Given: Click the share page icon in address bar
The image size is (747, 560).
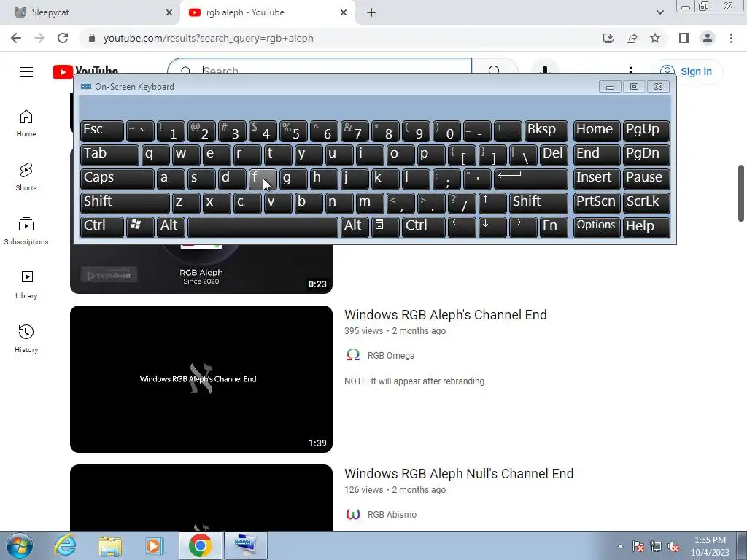Looking at the screenshot, I should click(x=632, y=38).
